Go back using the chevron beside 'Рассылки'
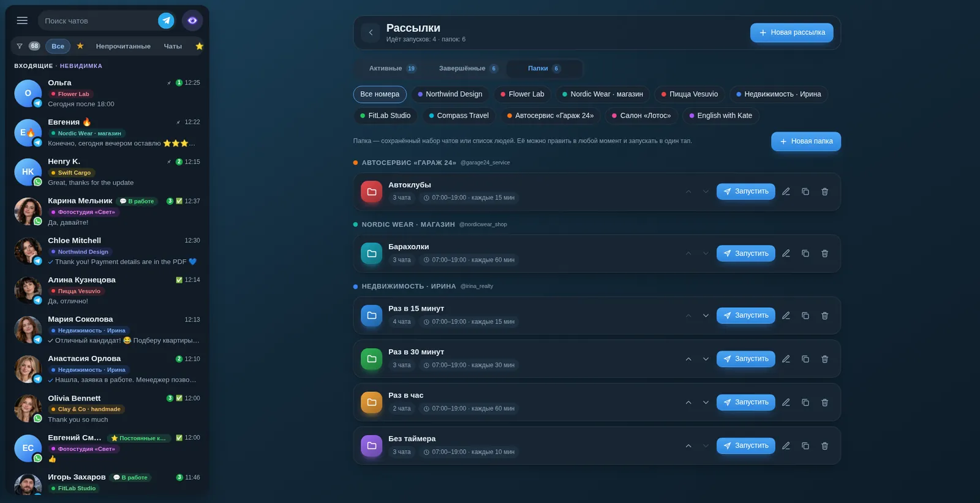980x503 pixels. (x=371, y=32)
